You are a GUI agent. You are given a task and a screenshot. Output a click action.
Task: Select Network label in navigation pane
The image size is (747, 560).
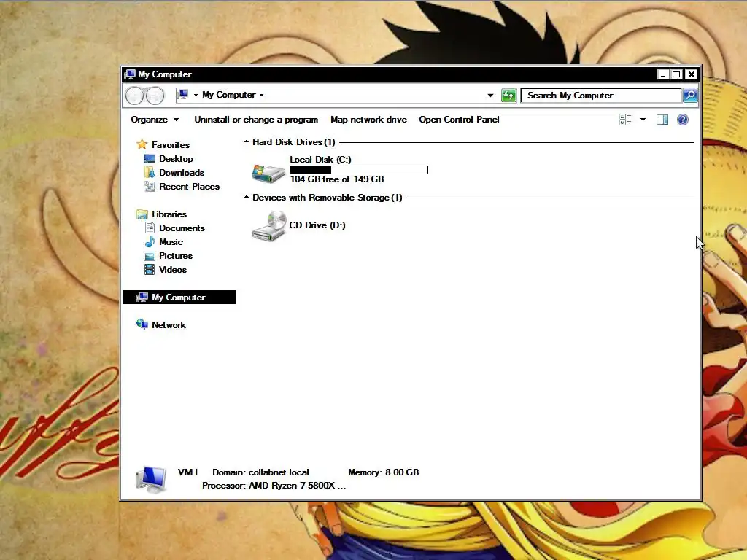click(169, 324)
